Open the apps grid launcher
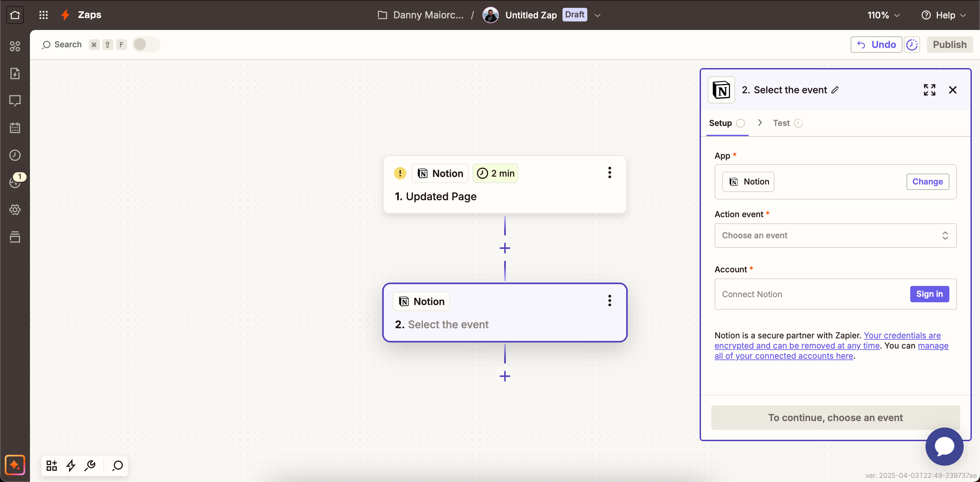The height and width of the screenshot is (482, 980). pos(43,15)
